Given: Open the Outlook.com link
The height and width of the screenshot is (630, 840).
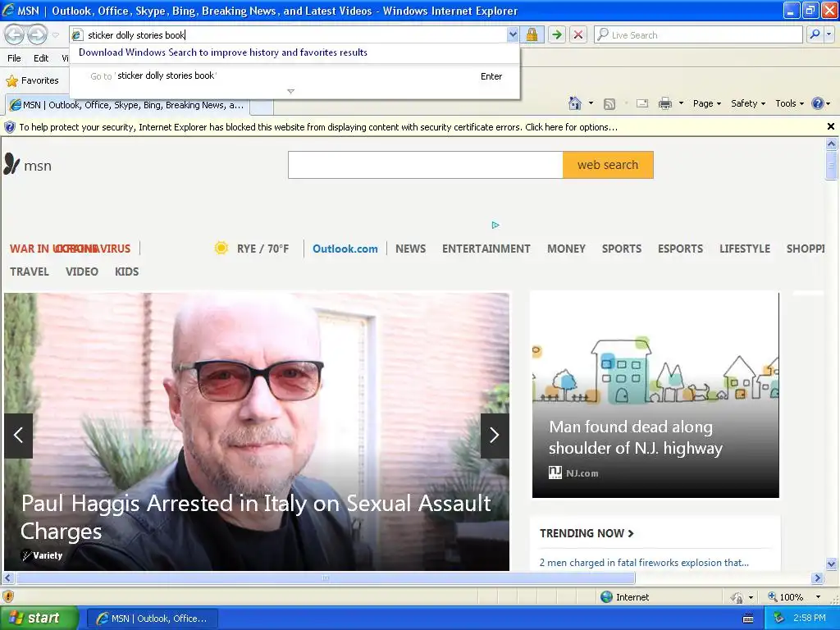Looking at the screenshot, I should point(345,249).
